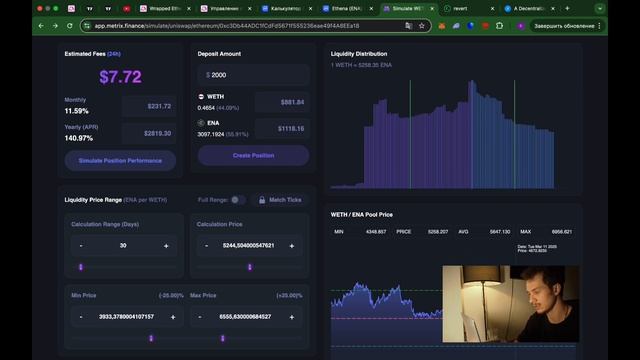
Task: Open the Chrome three-dot menu
Action: (599, 26)
